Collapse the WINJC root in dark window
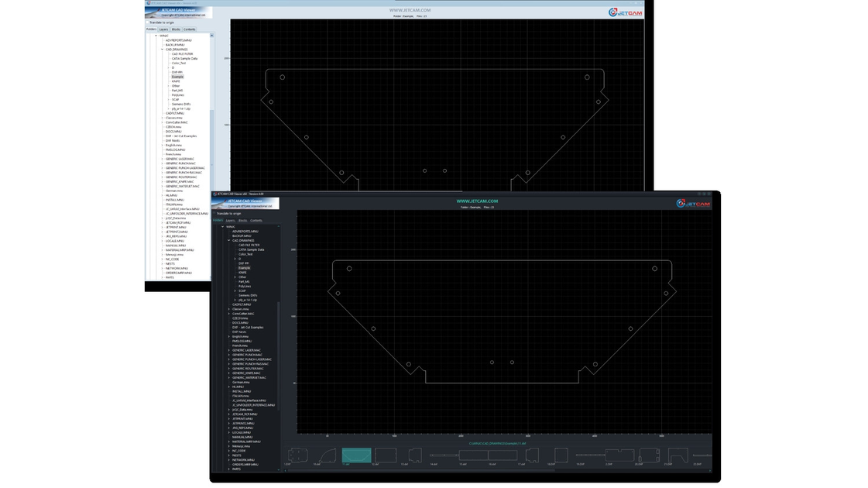 click(222, 226)
